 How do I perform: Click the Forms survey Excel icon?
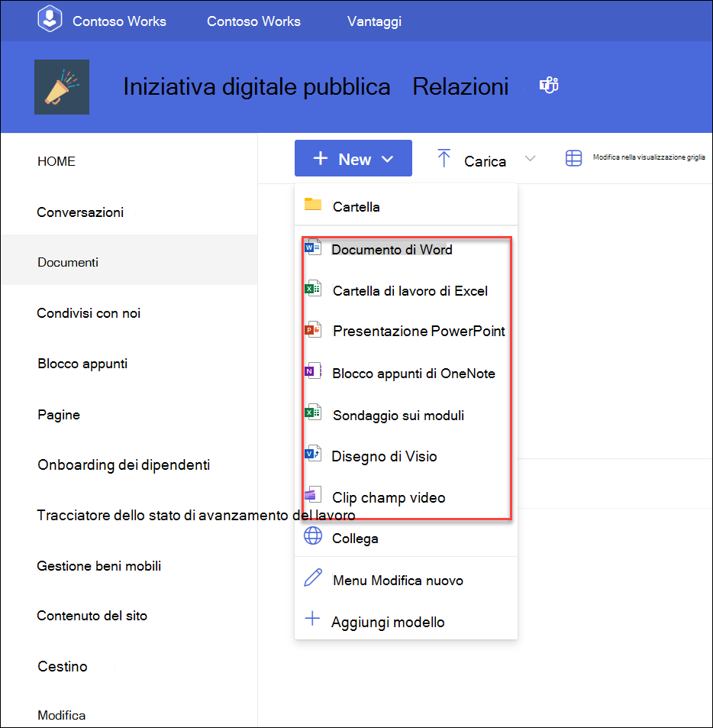[313, 412]
